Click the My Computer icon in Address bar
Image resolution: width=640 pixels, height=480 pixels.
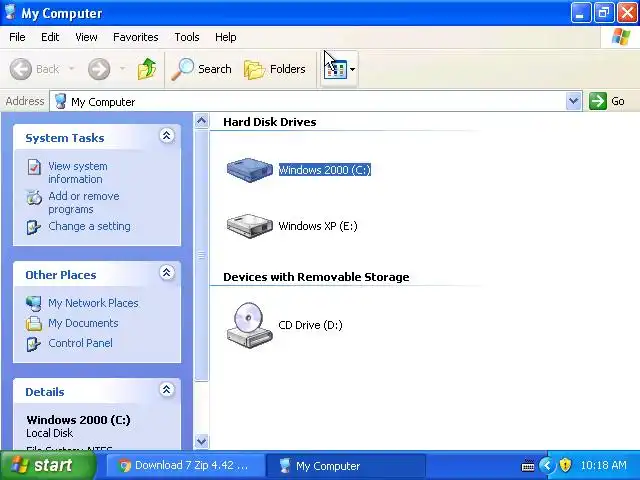(x=60, y=101)
